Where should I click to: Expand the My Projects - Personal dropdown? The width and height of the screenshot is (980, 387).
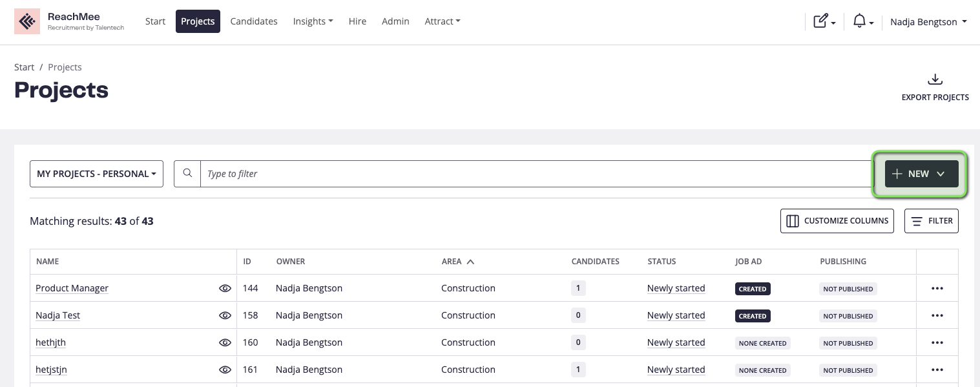coord(96,174)
